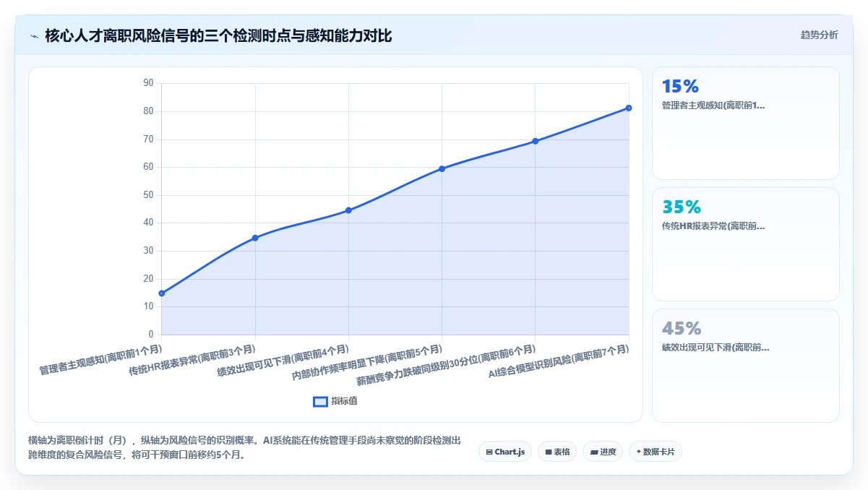Click the 指标值 legend color box
This screenshot has width=868, height=490.
[x=320, y=401]
